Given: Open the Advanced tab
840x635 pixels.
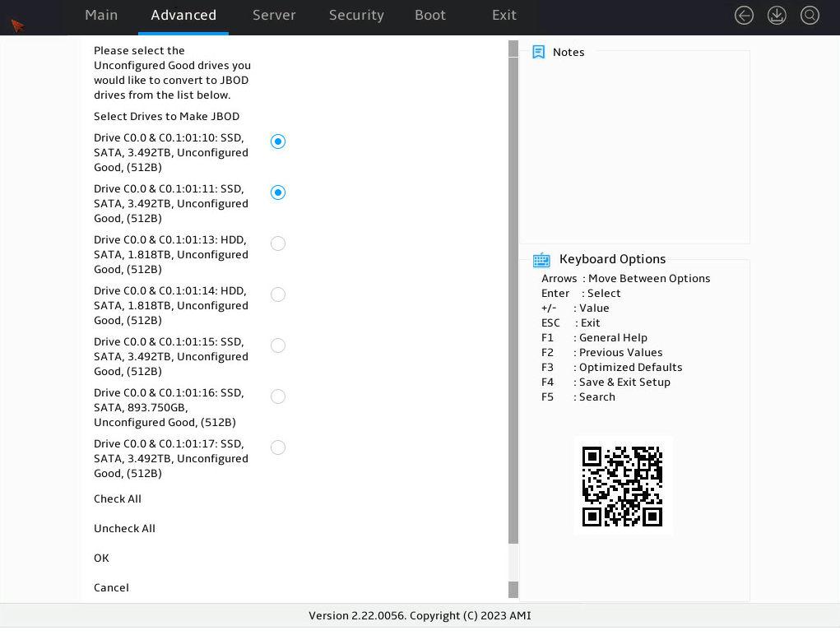Looking at the screenshot, I should point(183,15).
